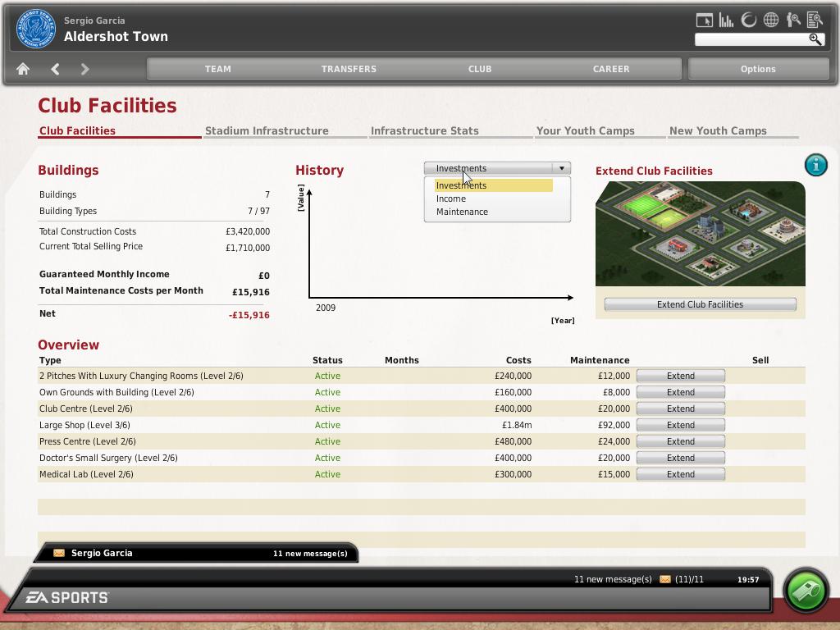Image resolution: width=840 pixels, height=630 pixels.
Task: Click the blue info icon
Action: tap(815, 165)
